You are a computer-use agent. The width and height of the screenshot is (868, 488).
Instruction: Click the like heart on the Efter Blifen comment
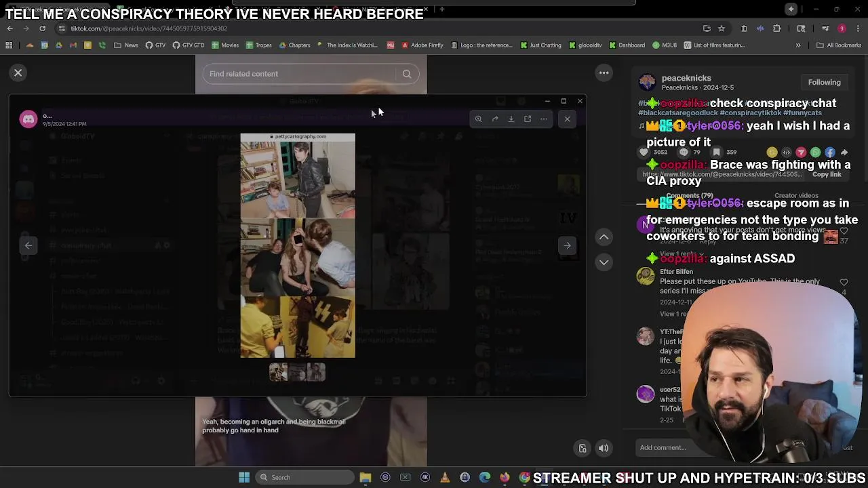click(x=844, y=283)
